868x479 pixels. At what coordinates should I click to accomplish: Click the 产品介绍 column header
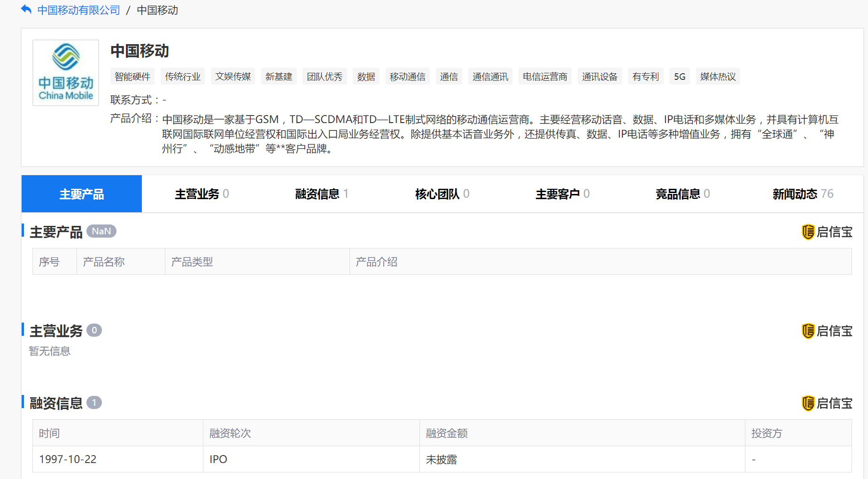coord(601,262)
